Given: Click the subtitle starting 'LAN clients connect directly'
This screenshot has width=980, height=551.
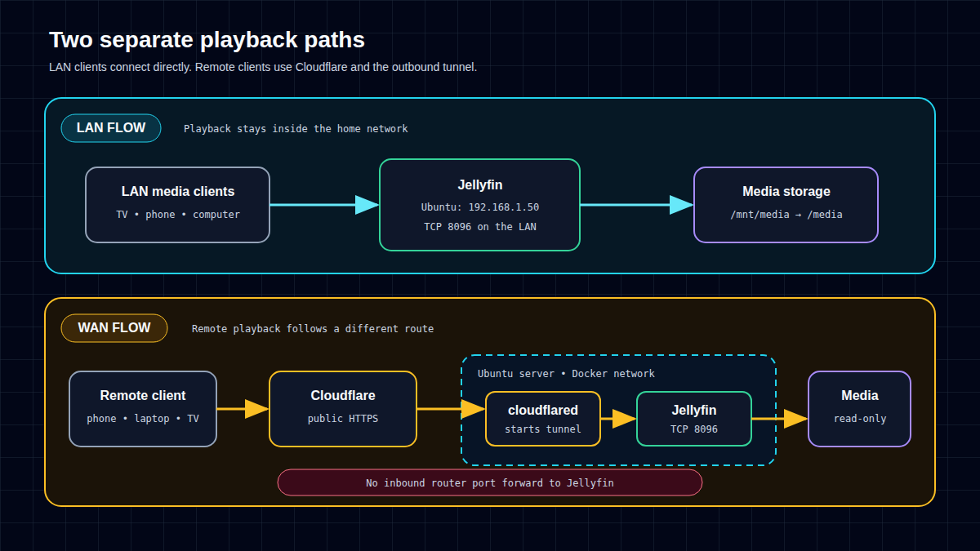Looking at the screenshot, I should (x=263, y=67).
